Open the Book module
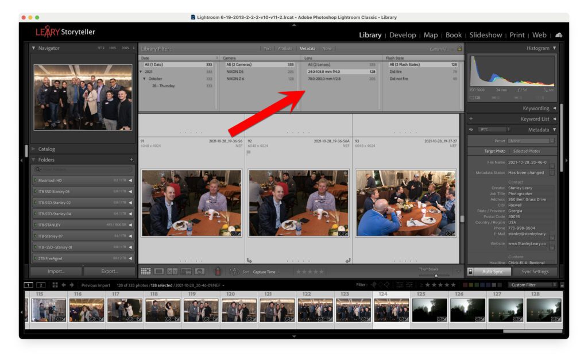The width and height of the screenshot is (588, 364). click(x=454, y=35)
